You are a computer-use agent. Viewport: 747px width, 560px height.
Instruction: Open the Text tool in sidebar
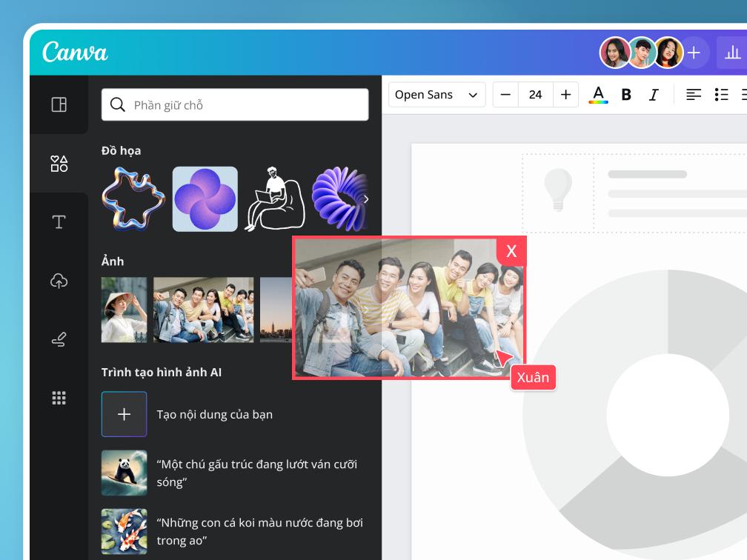pos(59,222)
